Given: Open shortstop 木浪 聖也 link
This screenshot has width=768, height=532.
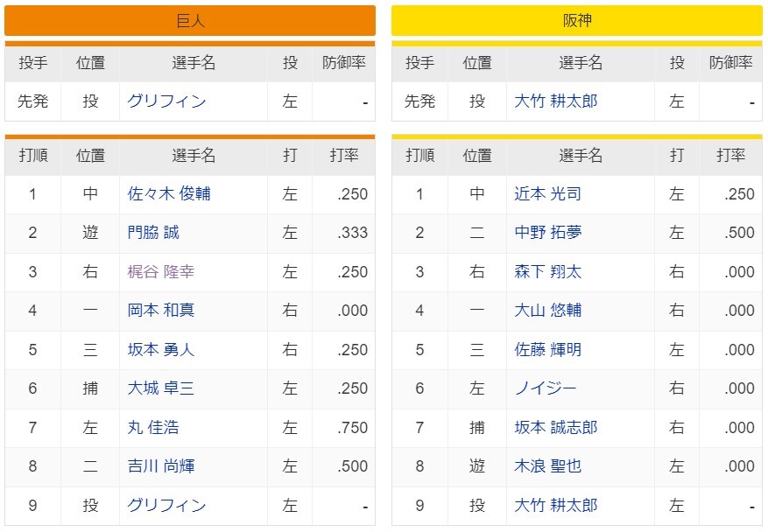Looking at the screenshot, I should pyautogui.click(x=547, y=466).
